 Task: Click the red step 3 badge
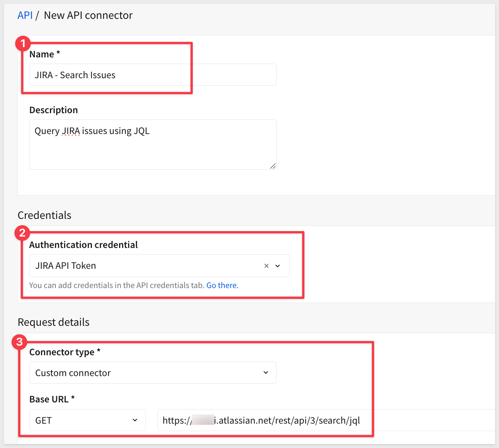click(19, 342)
